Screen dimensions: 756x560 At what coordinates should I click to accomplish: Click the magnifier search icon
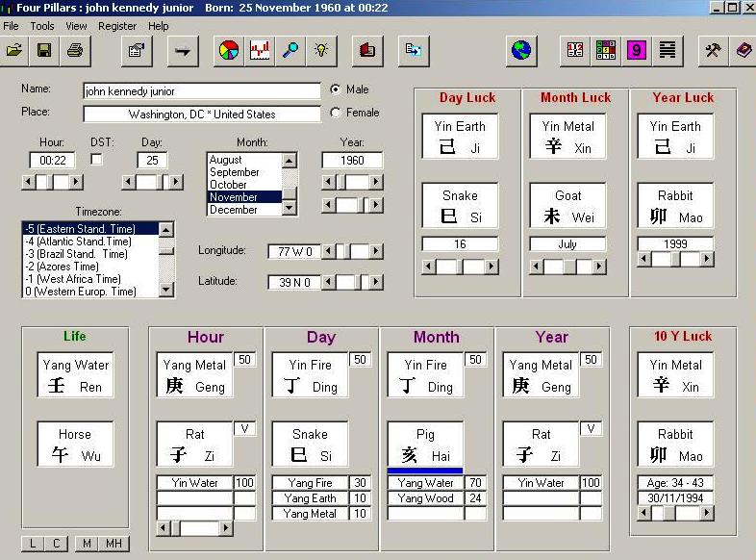click(x=290, y=50)
